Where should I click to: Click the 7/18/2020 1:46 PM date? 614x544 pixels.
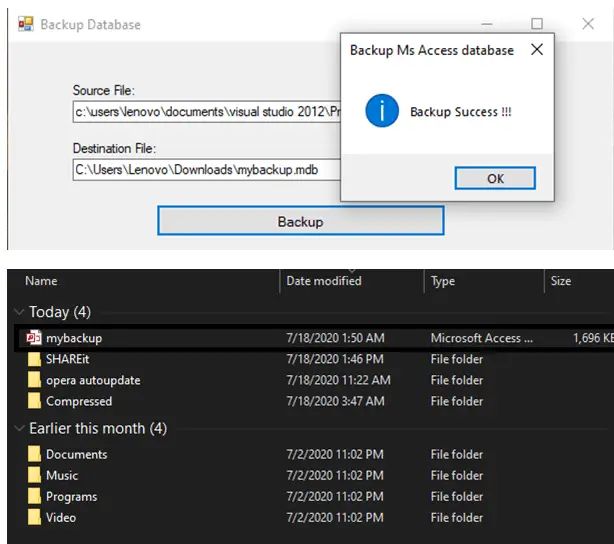pyautogui.click(x=335, y=359)
